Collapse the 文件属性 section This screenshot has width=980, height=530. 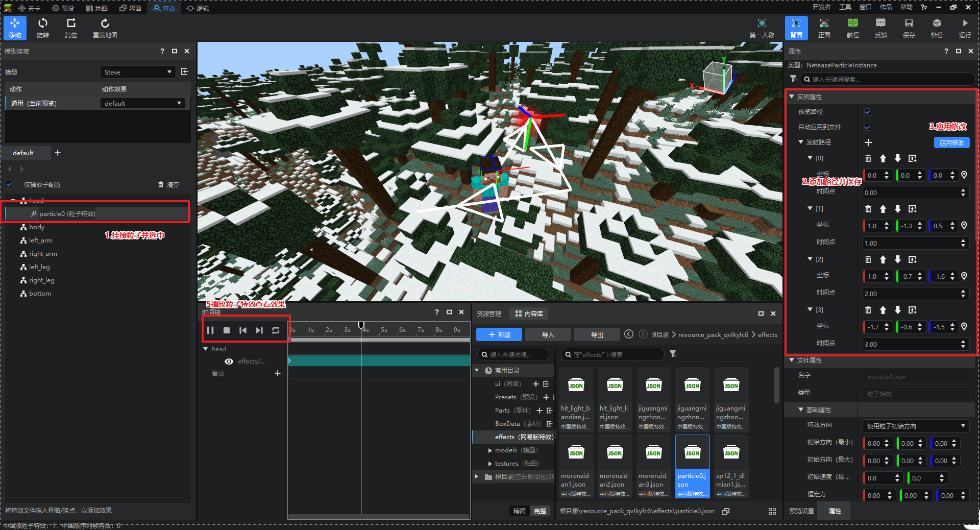click(x=792, y=360)
